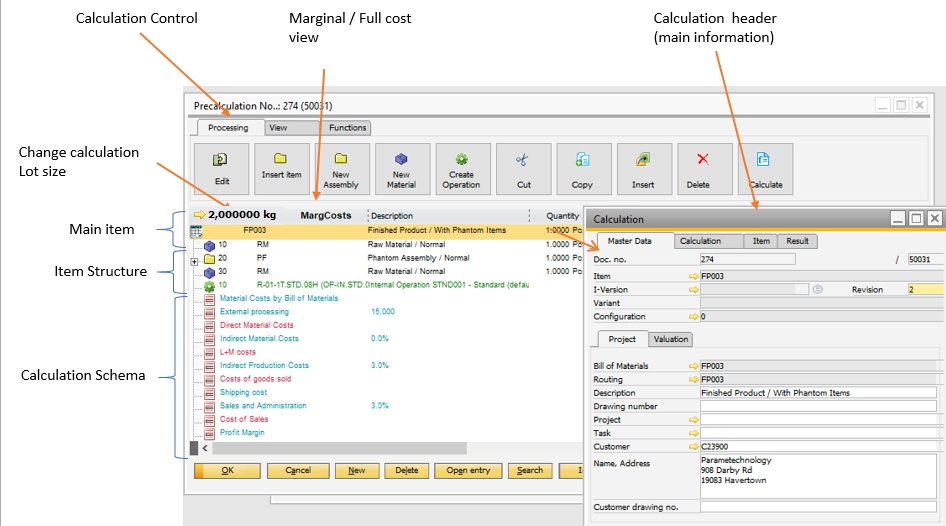Select the Result tab in Calculation
Screen dimensions: 946x526
[798, 241]
